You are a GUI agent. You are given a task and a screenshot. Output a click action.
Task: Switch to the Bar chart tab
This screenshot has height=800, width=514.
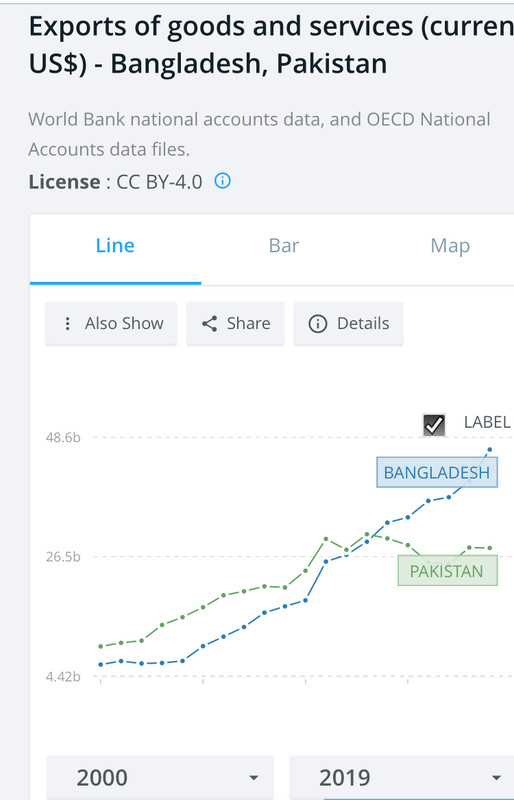pyautogui.click(x=284, y=246)
